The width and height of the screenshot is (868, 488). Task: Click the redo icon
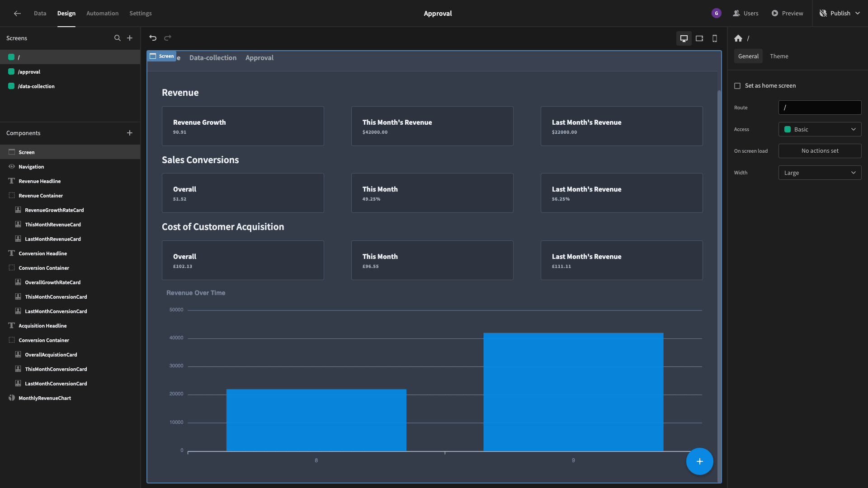(x=168, y=38)
